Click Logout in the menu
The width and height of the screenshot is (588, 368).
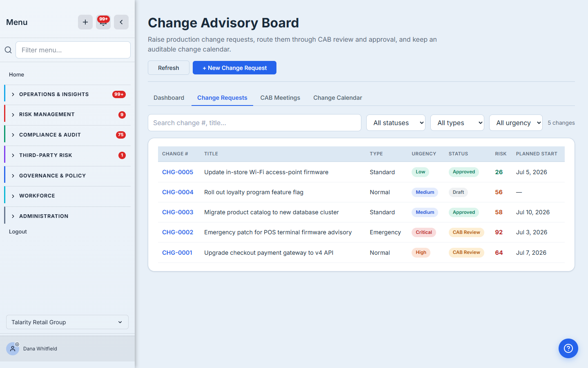(x=18, y=231)
